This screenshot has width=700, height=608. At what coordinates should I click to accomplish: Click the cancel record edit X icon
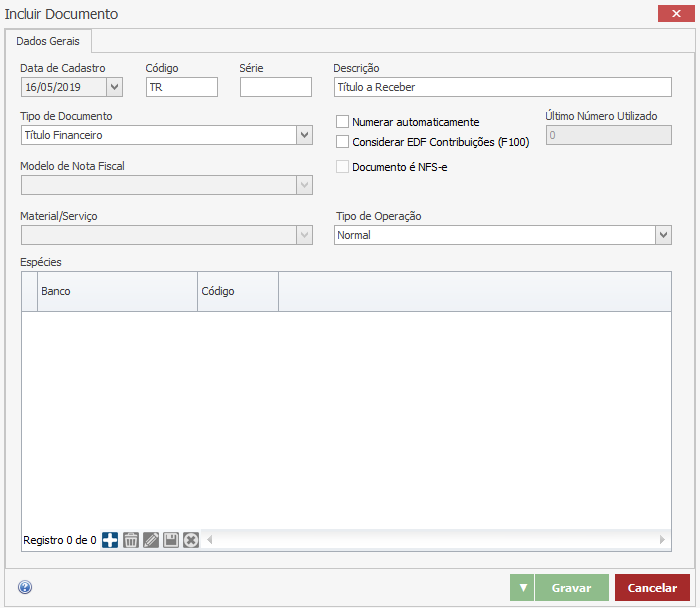point(191,540)
